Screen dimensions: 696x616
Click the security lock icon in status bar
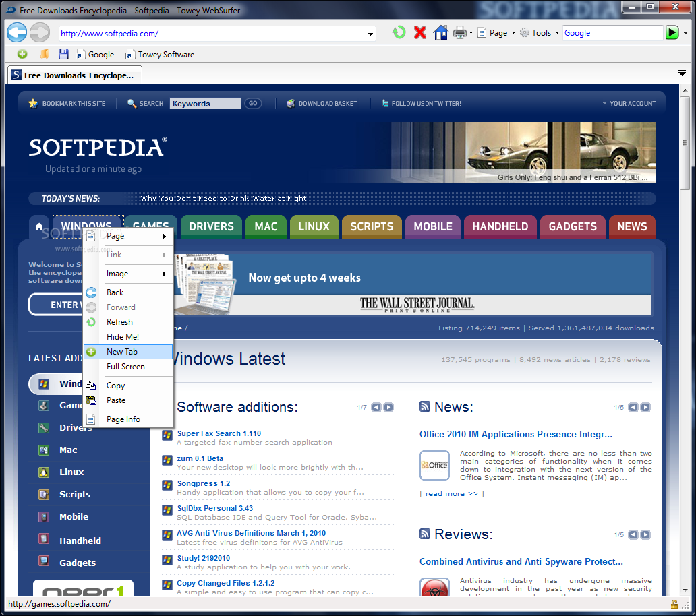pos(674,604)
